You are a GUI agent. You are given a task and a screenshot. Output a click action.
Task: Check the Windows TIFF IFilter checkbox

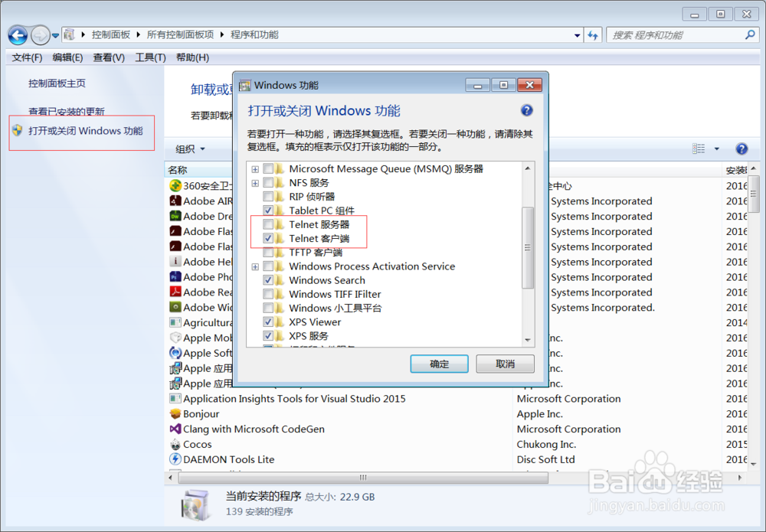tap(267, 294)
